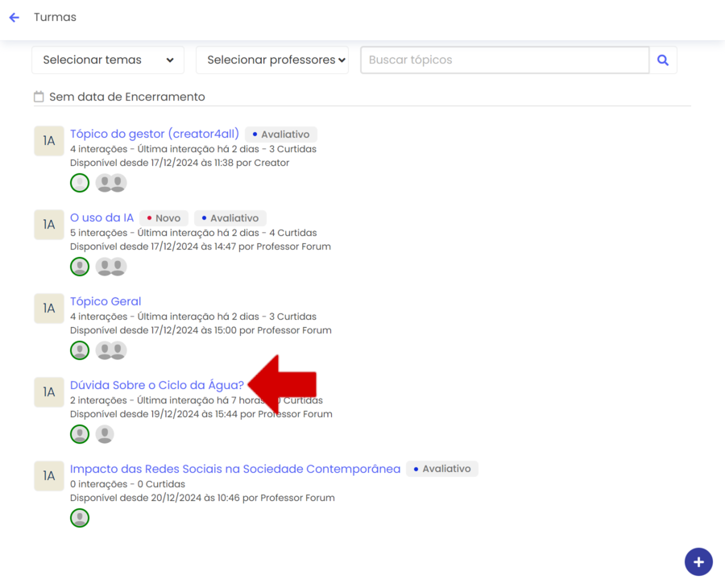Click the Buscar tópicos search field
725x588 pixels.
point(504,60)
